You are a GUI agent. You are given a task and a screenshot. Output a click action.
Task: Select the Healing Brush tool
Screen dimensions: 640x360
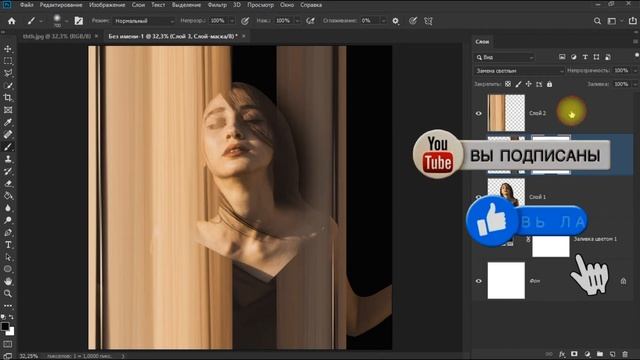click(x=8, y=134)
